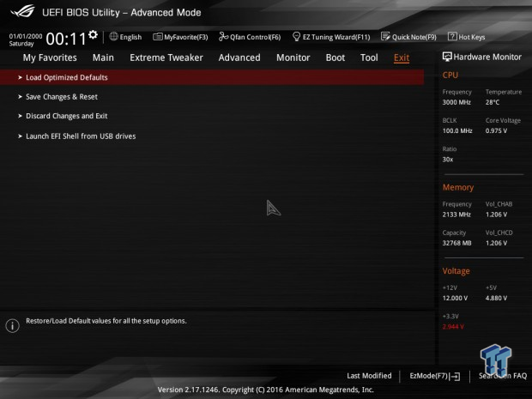This screenshot has height=399, width=532.
Task: Open Quick Note(F9) label
Action: [414, 37]
